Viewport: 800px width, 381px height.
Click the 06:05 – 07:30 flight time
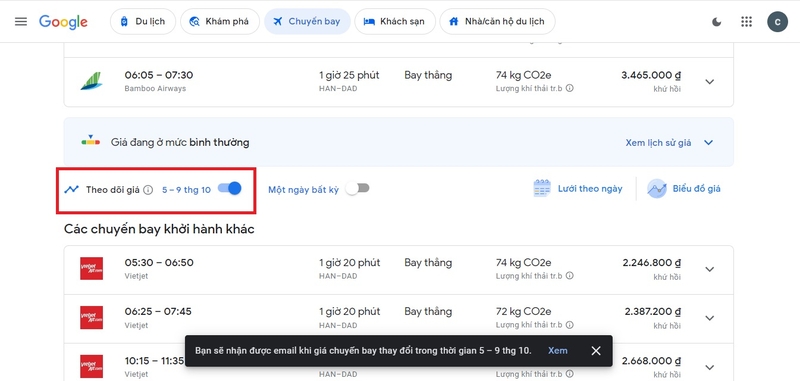pyautogui.click(x=159, y=75)
